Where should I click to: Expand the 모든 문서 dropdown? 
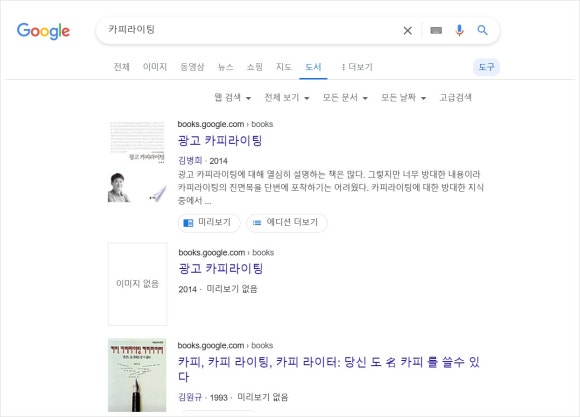click(345, 98)
